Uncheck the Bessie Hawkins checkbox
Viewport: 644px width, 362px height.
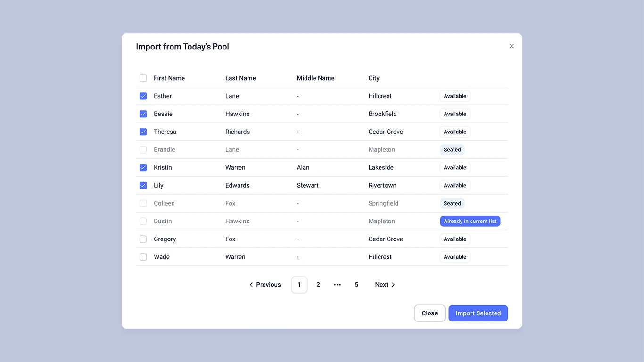[143, 114]
